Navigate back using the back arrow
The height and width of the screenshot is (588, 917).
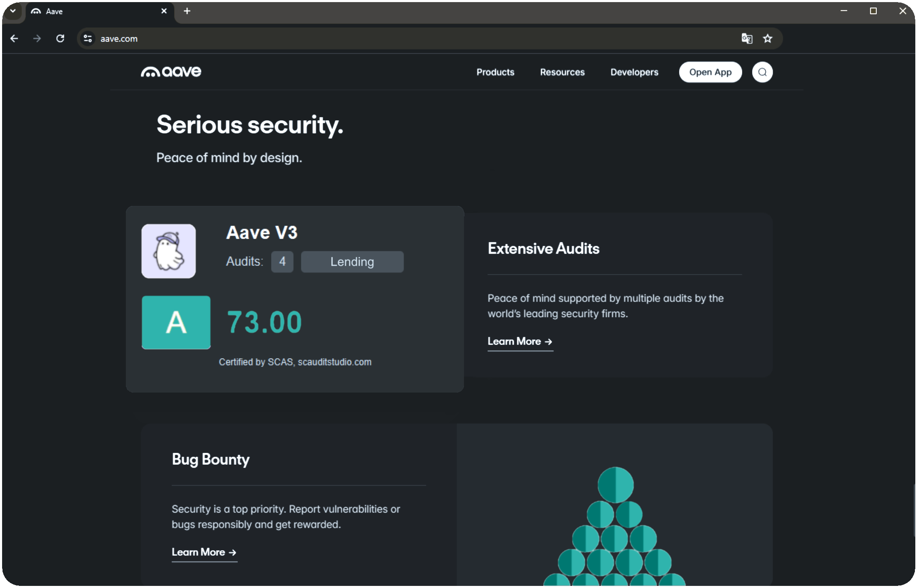coord(15,38)
